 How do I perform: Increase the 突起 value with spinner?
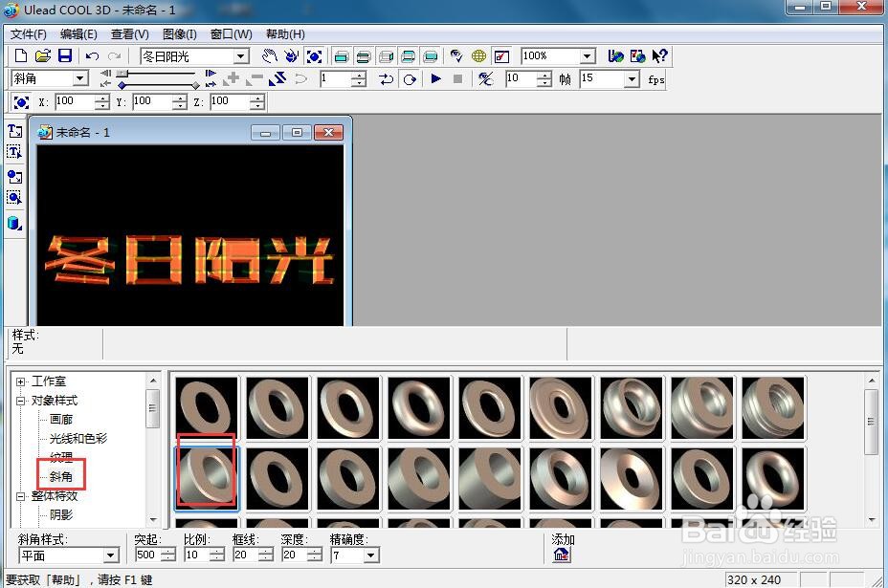[170, 552]
